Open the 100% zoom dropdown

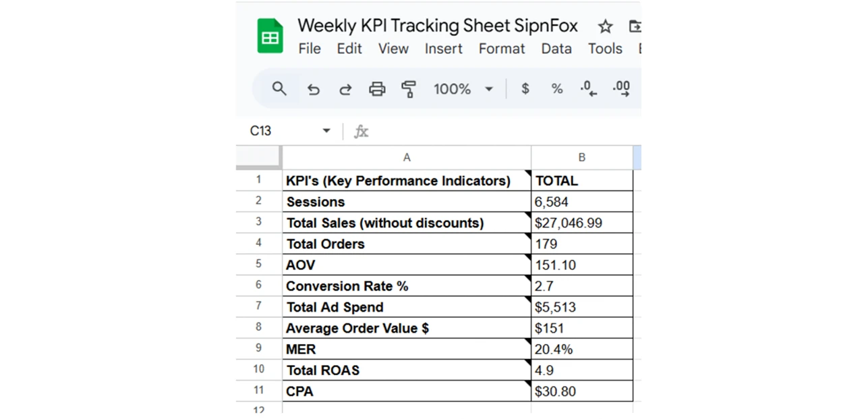pos(463,89)
